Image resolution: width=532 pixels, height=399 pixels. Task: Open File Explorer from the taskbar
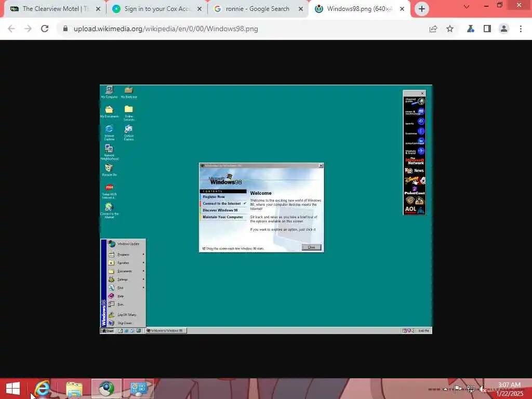[x=74, y=389]
